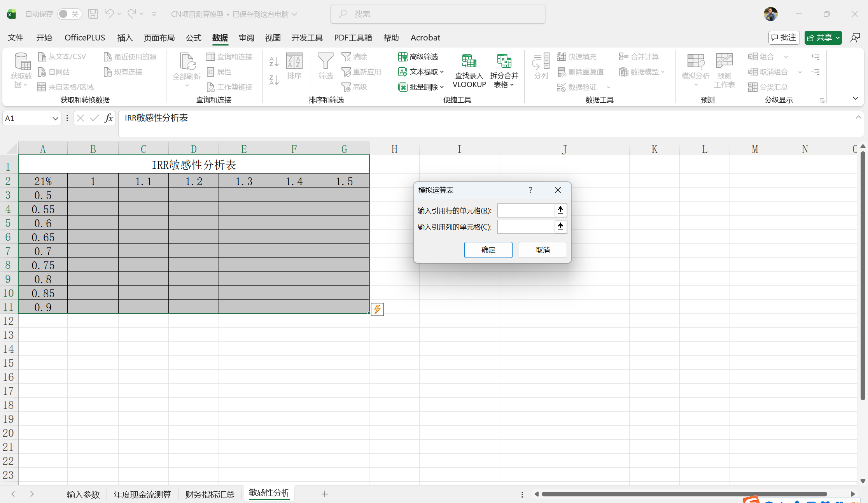Click the collapse arrow for column reference field
Screen dimensions: 868x503
coord(560,227)
